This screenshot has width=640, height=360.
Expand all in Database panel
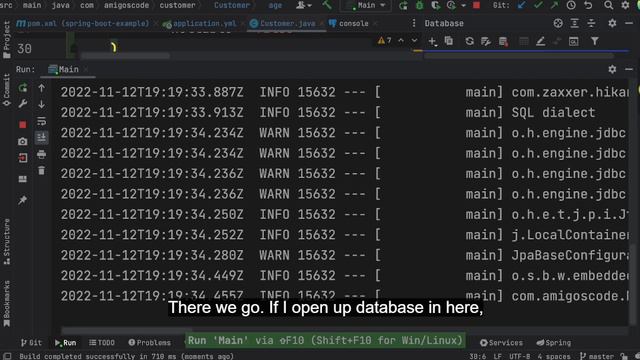pos(575,23)
